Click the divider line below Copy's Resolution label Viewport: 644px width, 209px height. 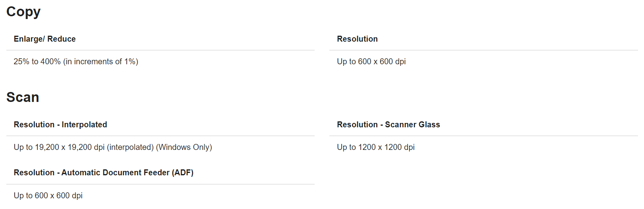[483, 50]
